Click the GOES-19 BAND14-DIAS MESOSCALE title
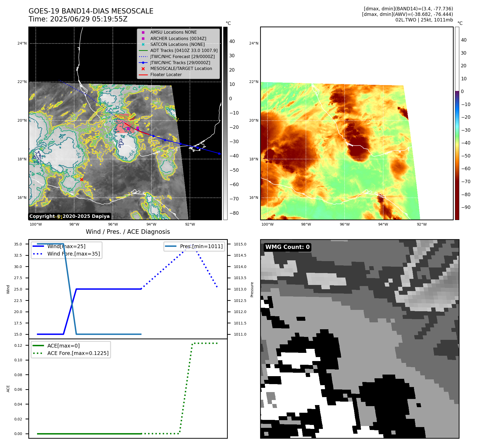The height and width of the screenshot is (448, 477). [x=91, y=11]
